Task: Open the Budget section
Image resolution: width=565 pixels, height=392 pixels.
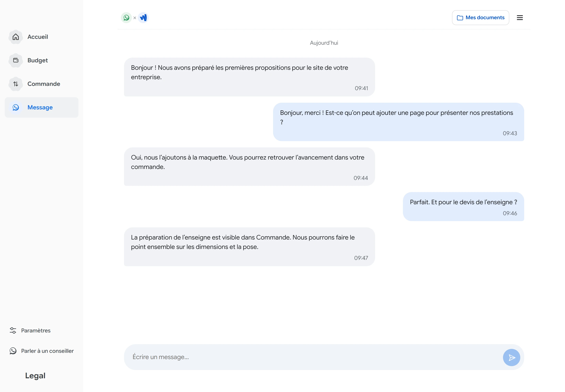Action: pos(42,60)
